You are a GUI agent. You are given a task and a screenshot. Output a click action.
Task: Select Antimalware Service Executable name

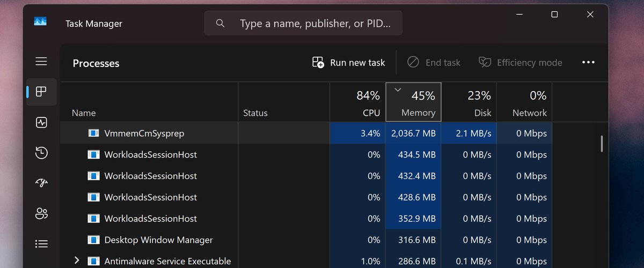coord(167,262)
